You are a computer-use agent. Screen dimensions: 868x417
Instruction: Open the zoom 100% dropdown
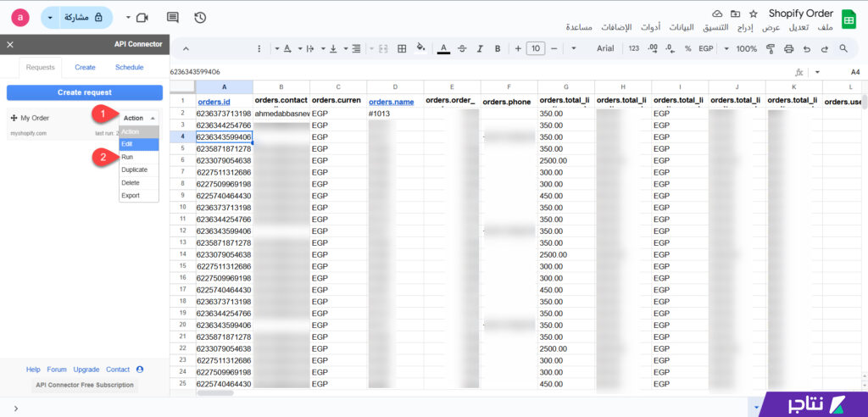pyautogui.click(x=741, y=48)
